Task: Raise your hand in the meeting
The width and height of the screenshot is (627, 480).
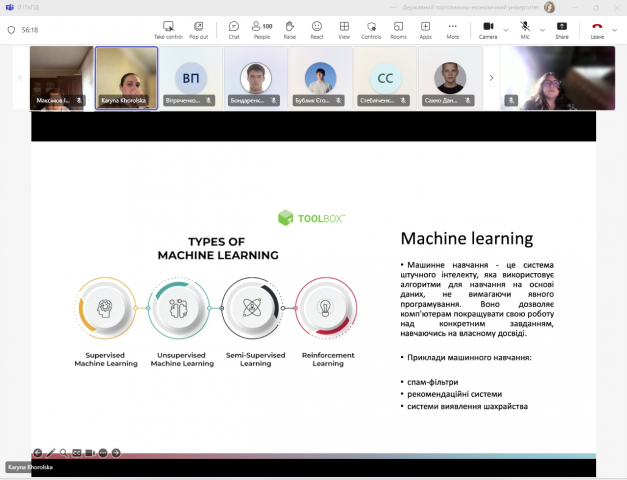Action: coord(289,29)
